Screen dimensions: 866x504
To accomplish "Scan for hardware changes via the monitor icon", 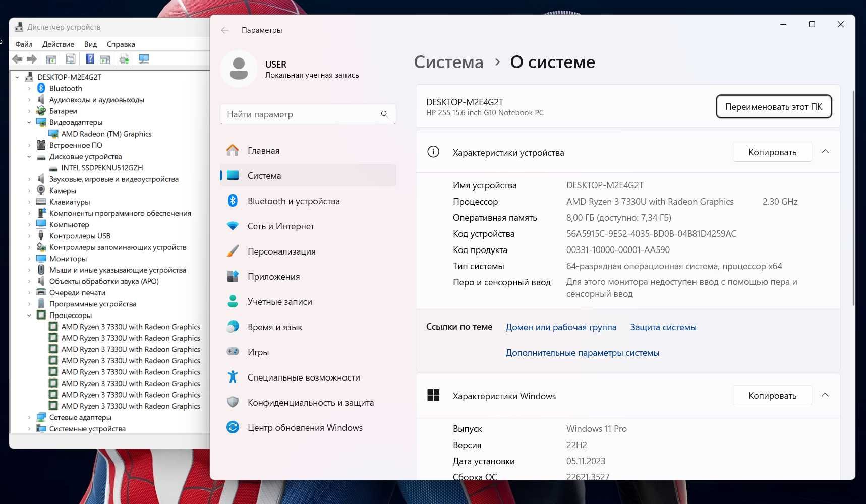I will (144, 59).
